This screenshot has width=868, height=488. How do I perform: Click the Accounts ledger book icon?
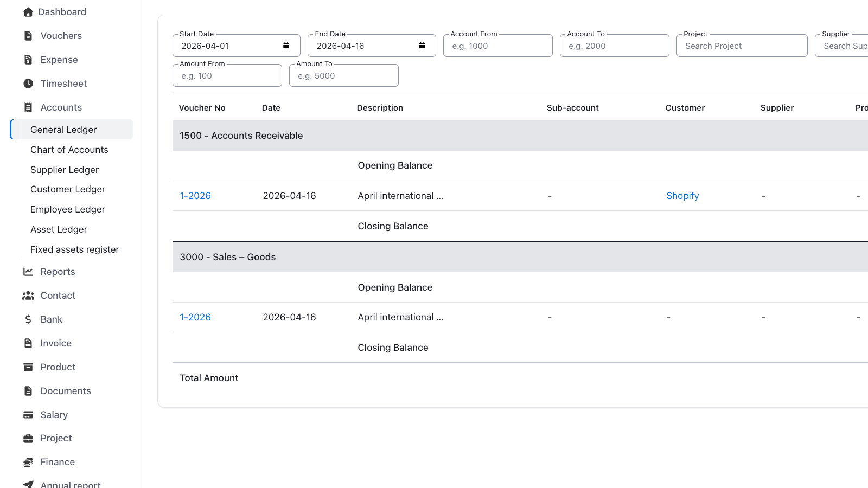(x=28, y=107)
